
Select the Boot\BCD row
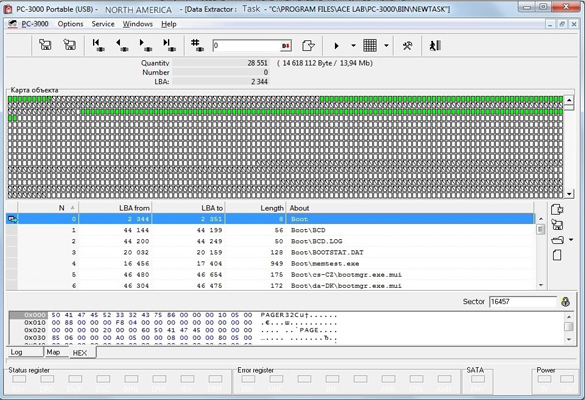point(276,230)
